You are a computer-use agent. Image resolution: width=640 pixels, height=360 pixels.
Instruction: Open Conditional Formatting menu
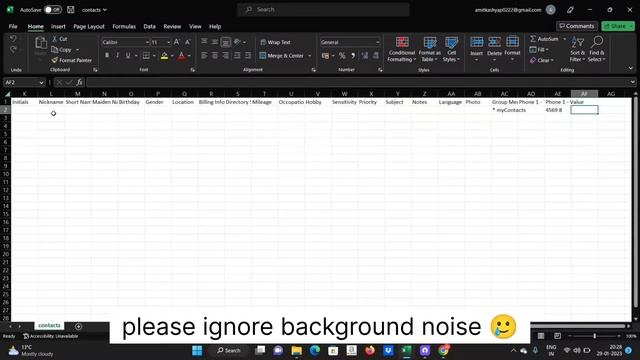coord(402,49)
